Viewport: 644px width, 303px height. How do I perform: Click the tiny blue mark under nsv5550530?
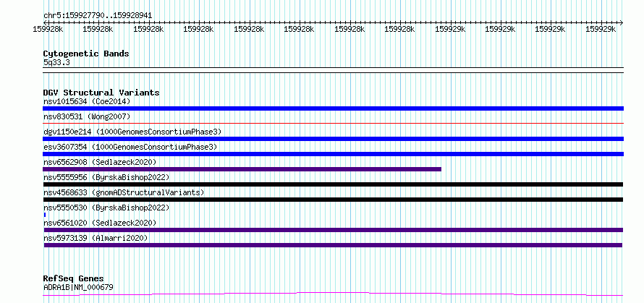tap(45, 215)
